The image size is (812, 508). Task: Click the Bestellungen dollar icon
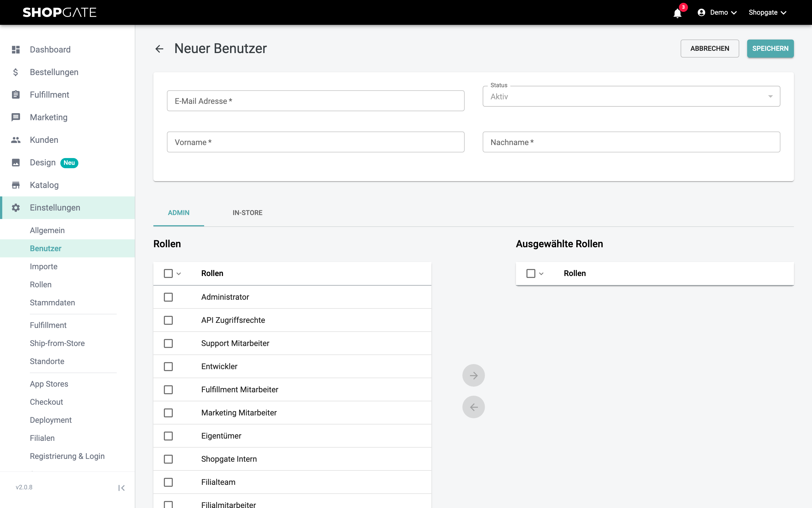click(16, 72)
